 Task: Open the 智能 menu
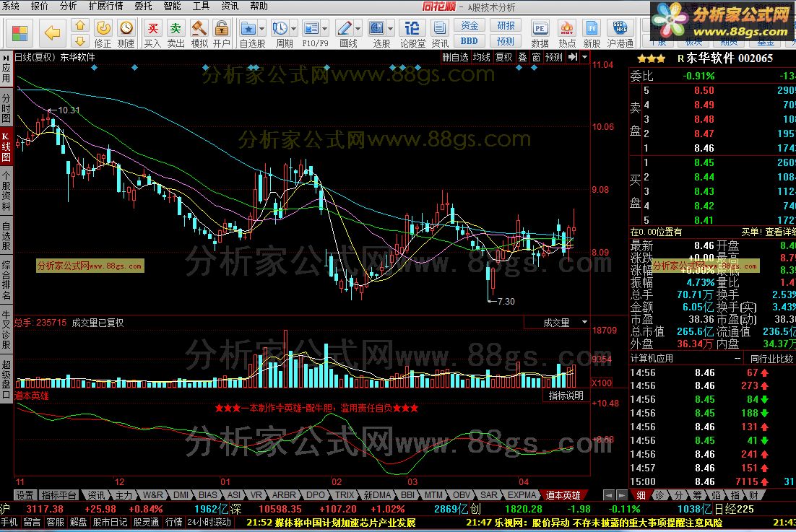172,6
